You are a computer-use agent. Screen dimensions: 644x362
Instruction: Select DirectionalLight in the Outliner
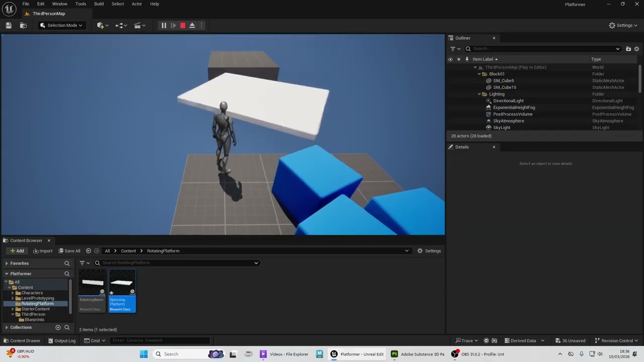[508, 101]
